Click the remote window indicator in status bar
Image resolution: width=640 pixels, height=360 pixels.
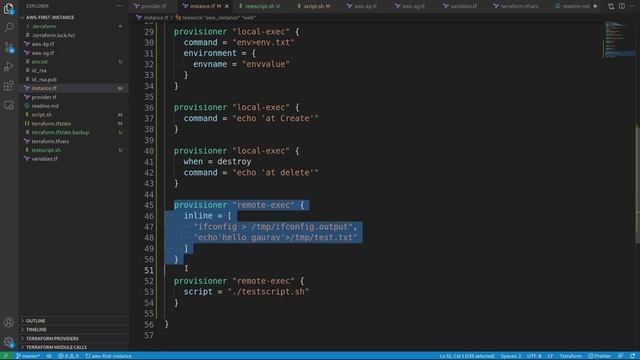(x=6, y=356)
